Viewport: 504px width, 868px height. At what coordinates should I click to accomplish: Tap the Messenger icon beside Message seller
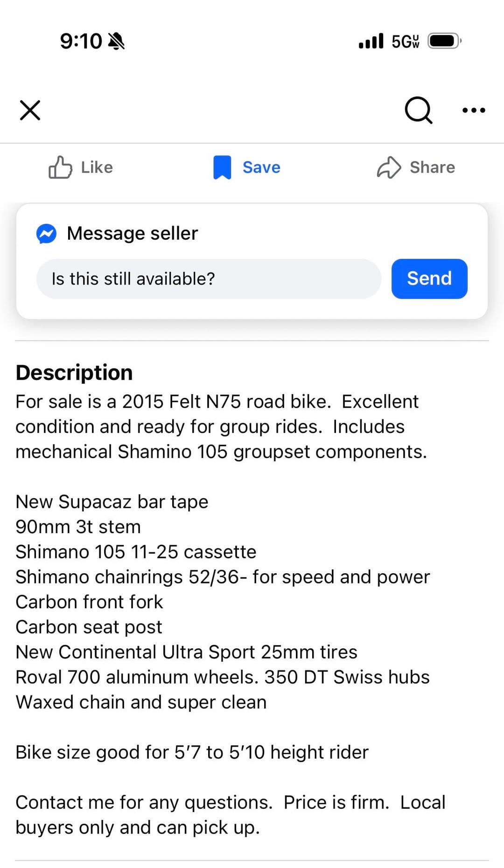47,234
